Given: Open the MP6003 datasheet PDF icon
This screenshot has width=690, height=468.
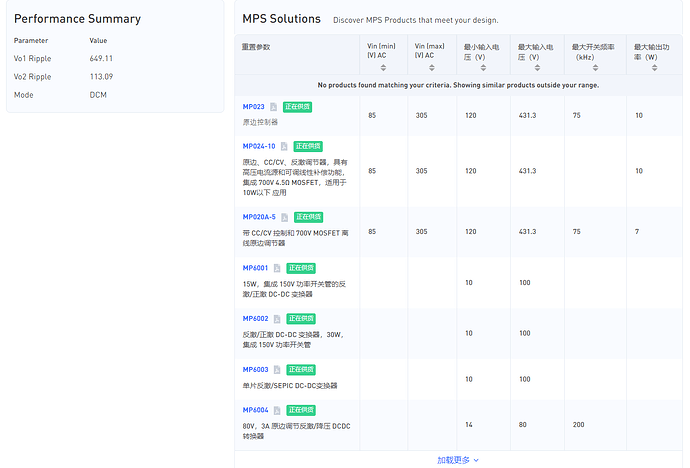Looking at the screenshot, I should tap(277, 369).
